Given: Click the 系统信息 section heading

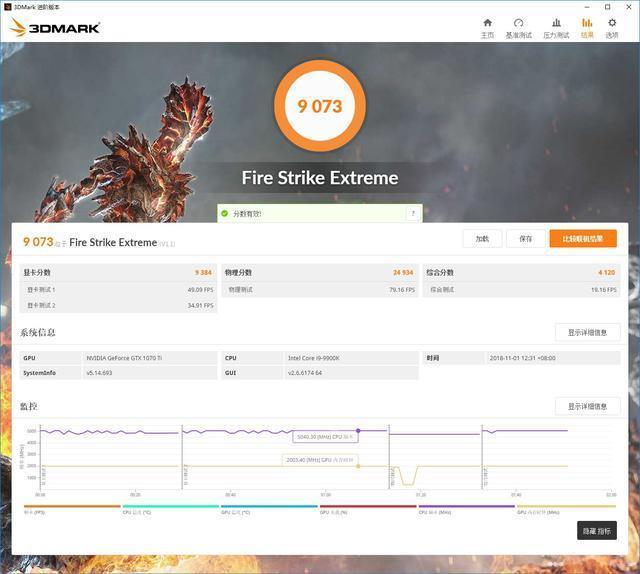Looking at the screenshot, I should click(x=38, y=332).
